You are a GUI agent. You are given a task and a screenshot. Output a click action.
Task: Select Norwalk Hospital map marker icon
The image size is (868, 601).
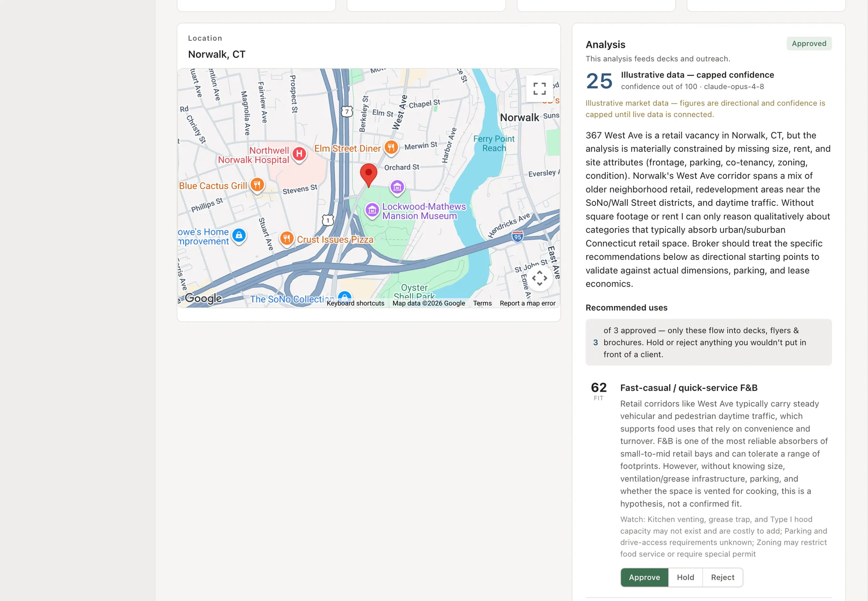coord(299,154)
